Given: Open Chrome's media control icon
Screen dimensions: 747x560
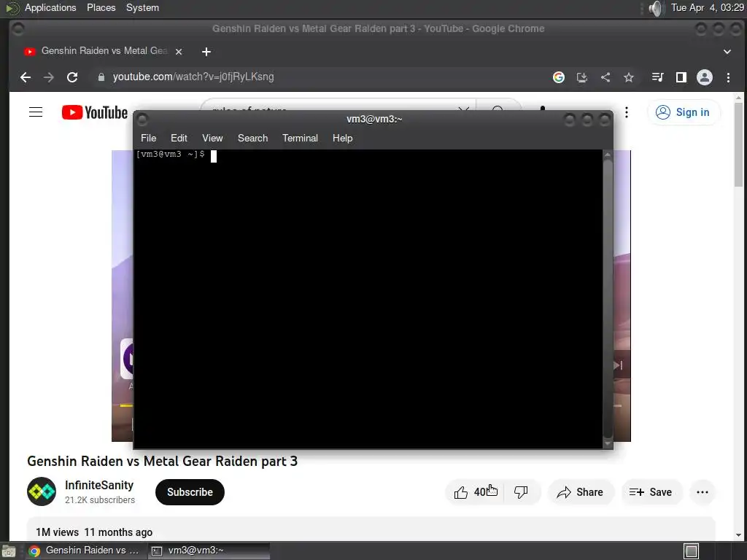Looking at the screenshot, I should (657, 77).
